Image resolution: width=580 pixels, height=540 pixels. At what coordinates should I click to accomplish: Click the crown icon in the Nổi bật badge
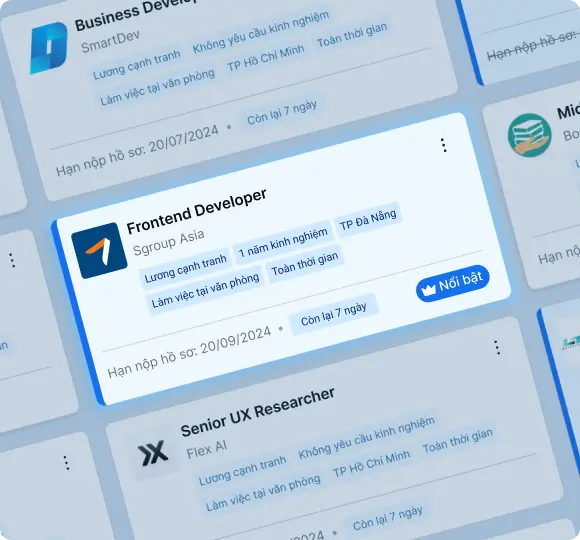429,290
